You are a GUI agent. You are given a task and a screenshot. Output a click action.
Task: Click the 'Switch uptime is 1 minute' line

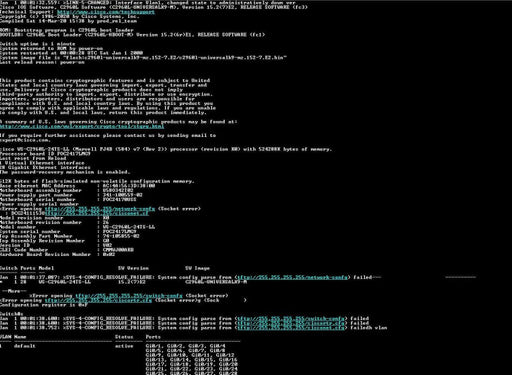click(38, 44)
